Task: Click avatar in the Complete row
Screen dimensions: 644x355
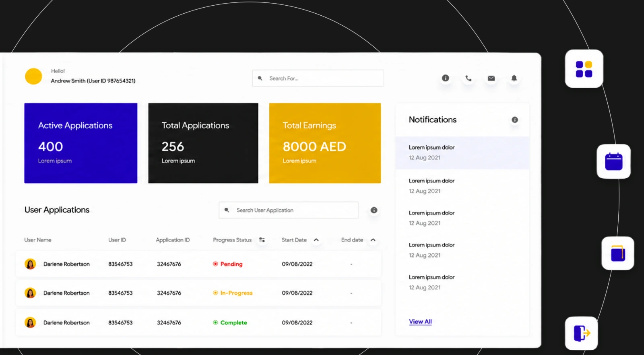Action: click(30, 322)
